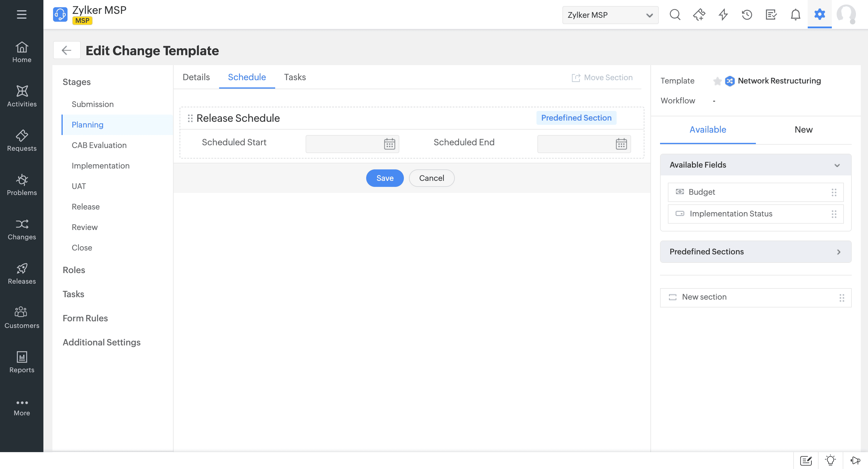Open the Scheduled Start calendar picker
This screenshot has height=469, width=868.
click(x=389, y=144)
